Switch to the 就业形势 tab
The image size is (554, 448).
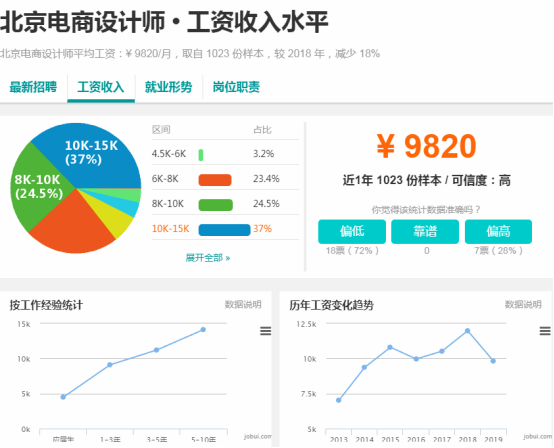click(169, 87)
